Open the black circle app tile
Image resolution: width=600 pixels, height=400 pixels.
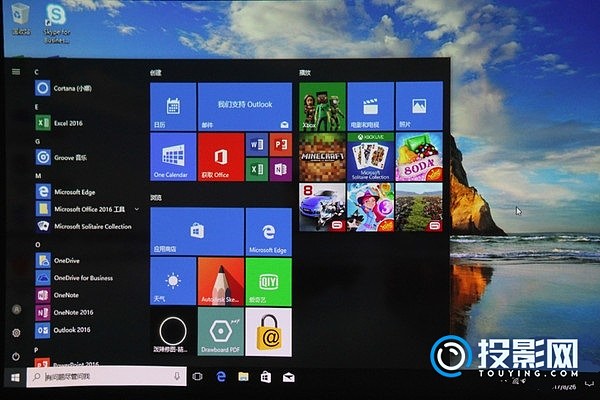coord(173,332)
